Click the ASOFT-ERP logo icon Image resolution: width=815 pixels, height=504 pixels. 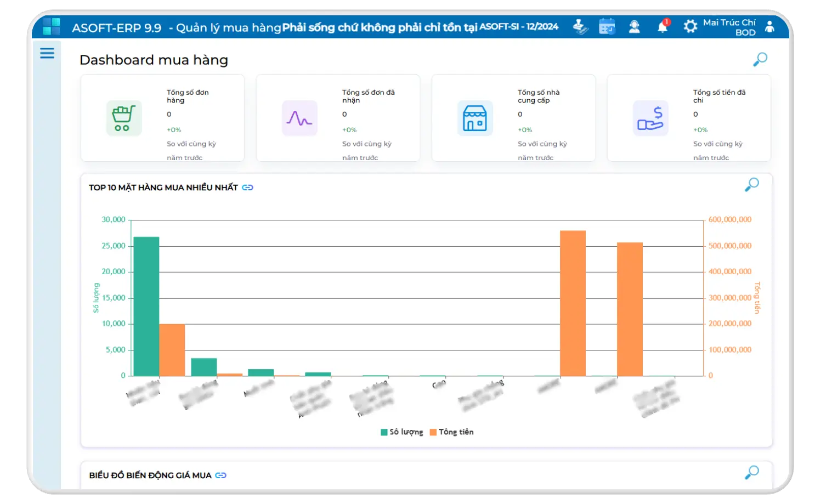tap(51, 26)
